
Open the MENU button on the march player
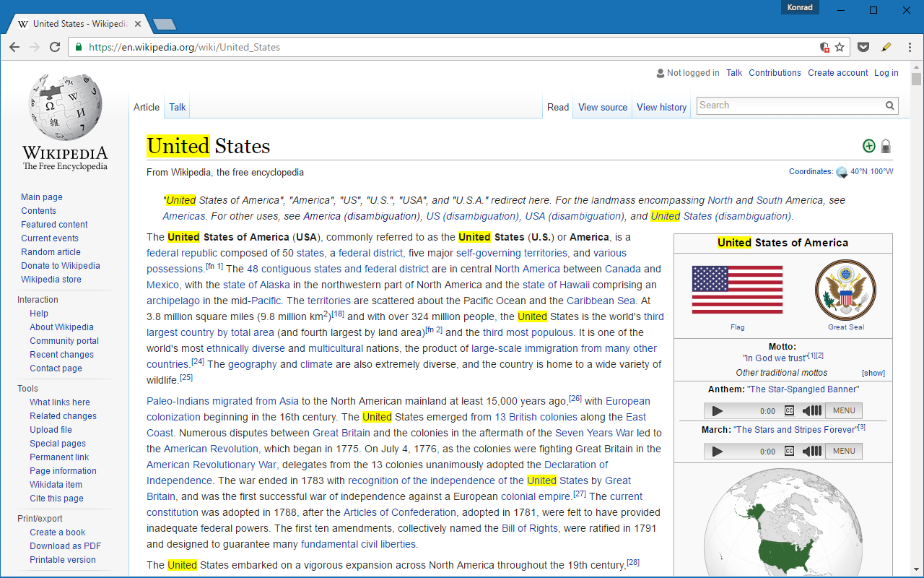844,451
